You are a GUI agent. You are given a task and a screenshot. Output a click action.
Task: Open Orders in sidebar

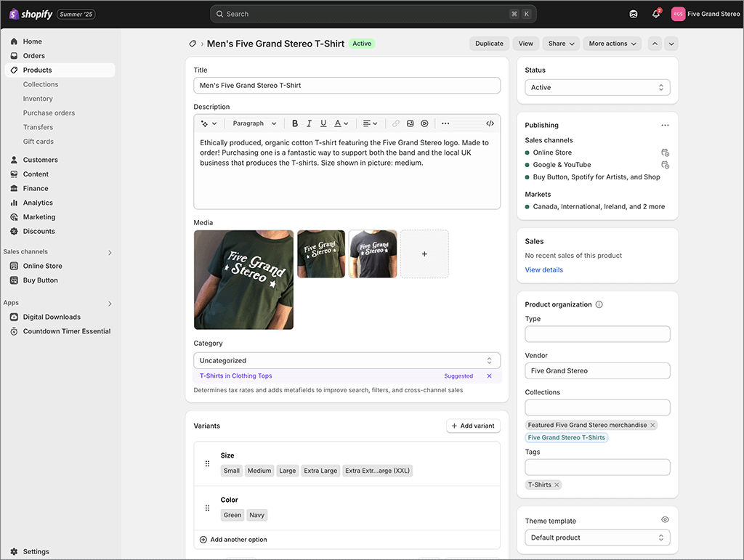coord(60,56)
